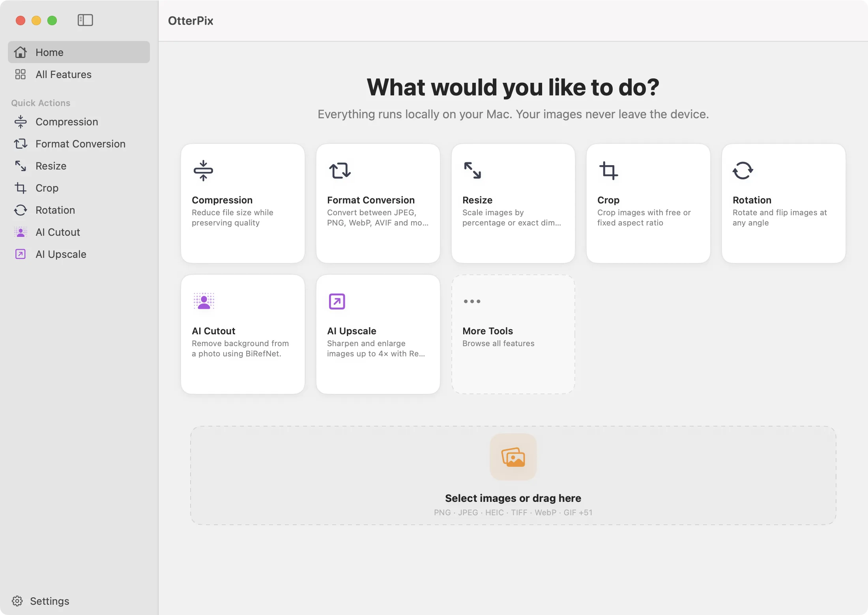Open the Format Conversion card title

coord(371,200)
